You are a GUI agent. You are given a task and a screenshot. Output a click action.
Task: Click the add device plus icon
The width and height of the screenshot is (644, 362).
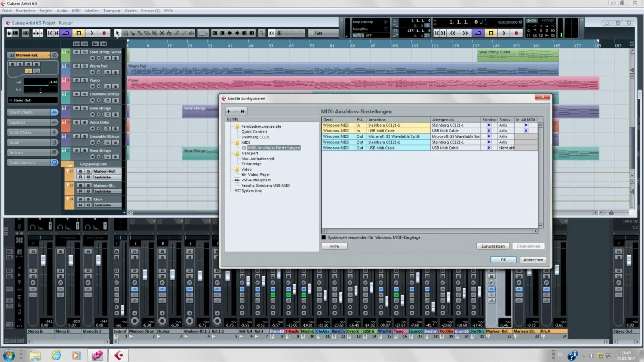(x=229, y=111)
